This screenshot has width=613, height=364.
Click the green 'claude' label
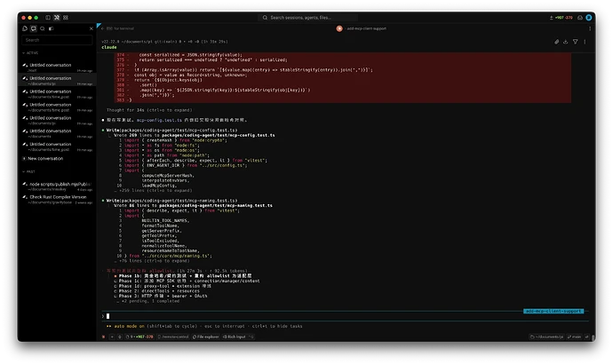[x=109, y=47]
